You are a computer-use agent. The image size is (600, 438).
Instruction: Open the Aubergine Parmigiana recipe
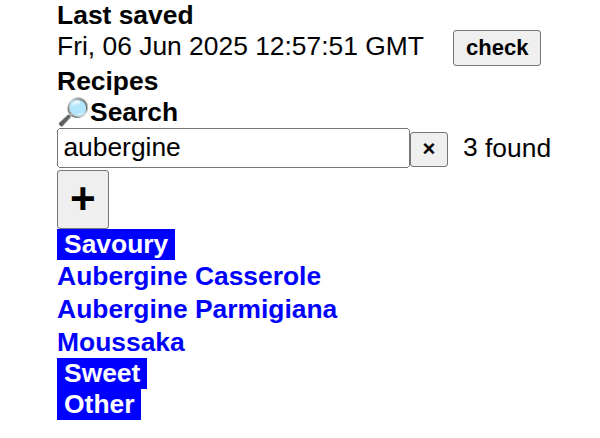pyautogui.click(x=197, y=309)
